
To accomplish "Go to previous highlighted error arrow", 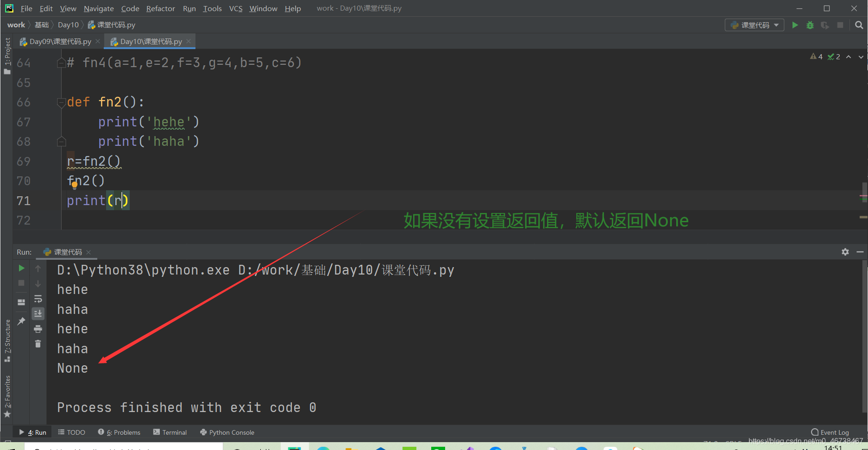I will coord(849,56).
